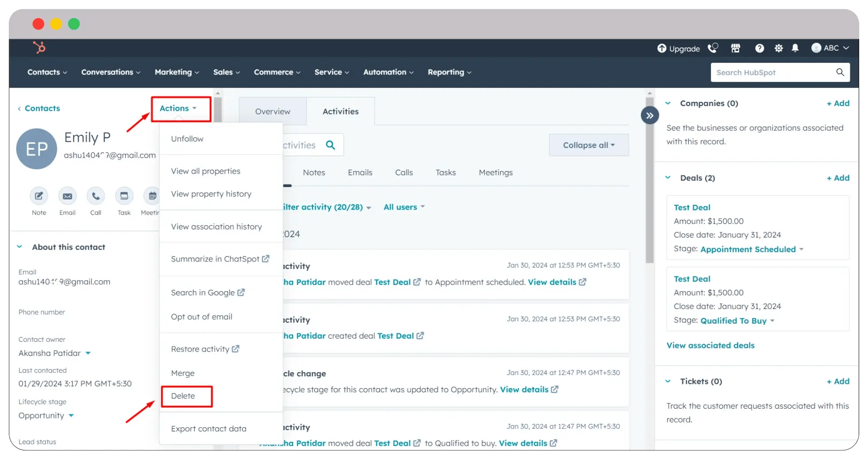Open HubSpot settings with the gear icon
This screenshot has height=457, width=868.
click(x=779, y=48)
